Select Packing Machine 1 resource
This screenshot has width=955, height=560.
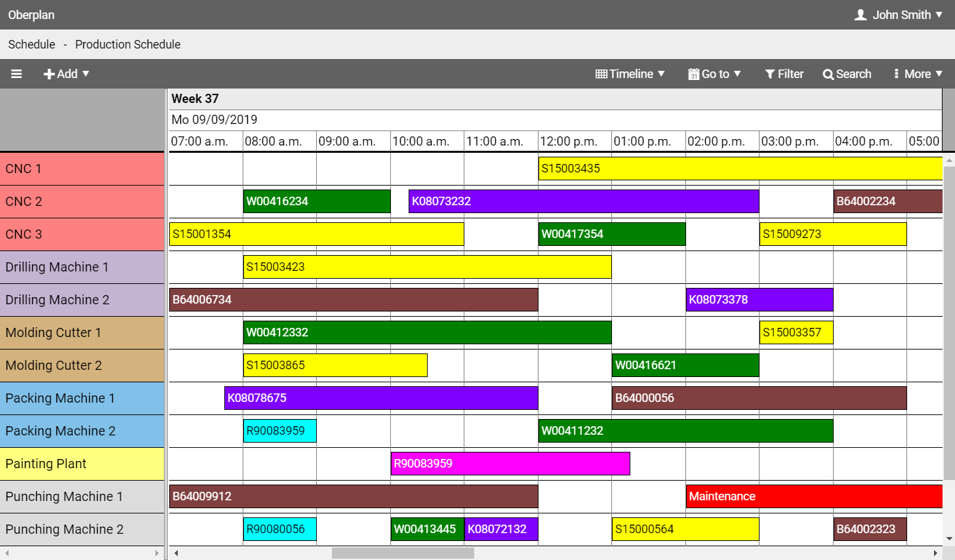82,399
